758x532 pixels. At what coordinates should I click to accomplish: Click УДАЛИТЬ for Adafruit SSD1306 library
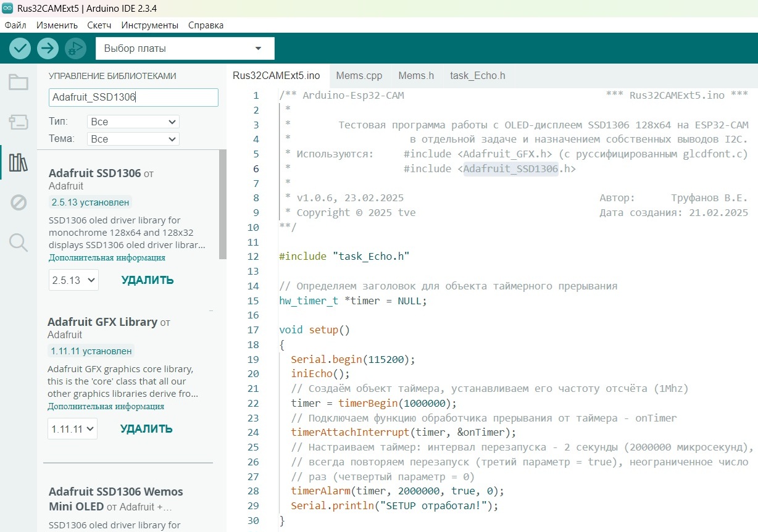[x=148, y=280]
